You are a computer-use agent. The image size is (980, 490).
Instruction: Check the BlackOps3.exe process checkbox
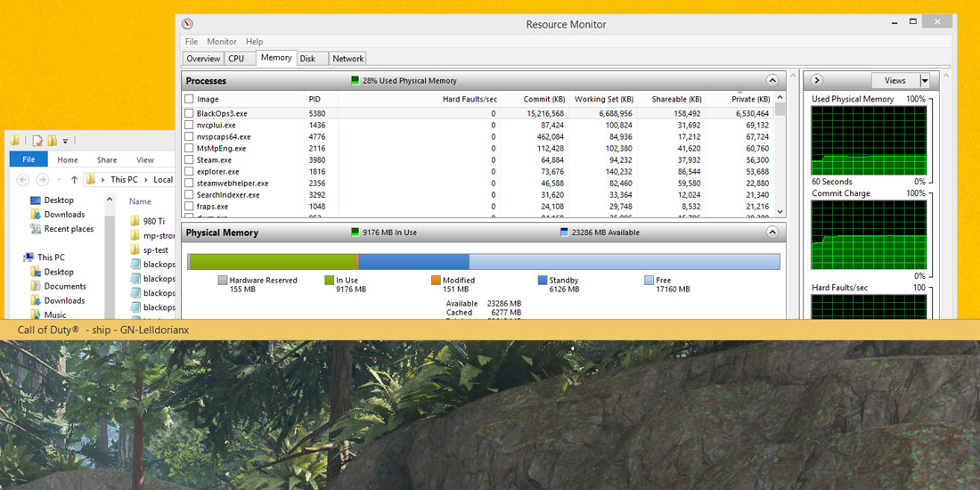(x=189, y=114)
